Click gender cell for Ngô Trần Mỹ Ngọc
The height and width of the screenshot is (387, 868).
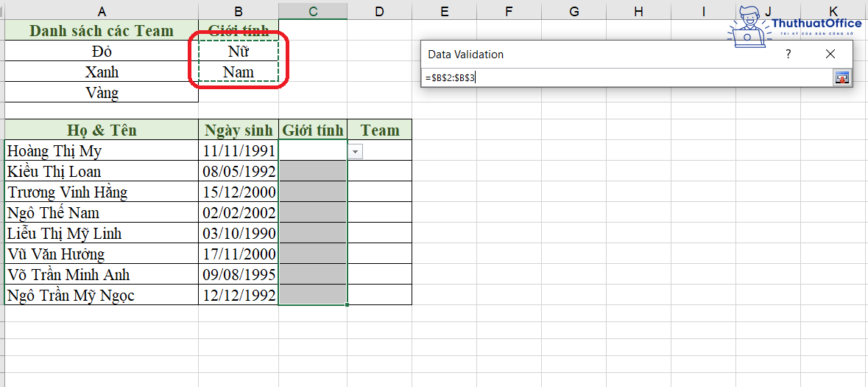coord(314,295)
